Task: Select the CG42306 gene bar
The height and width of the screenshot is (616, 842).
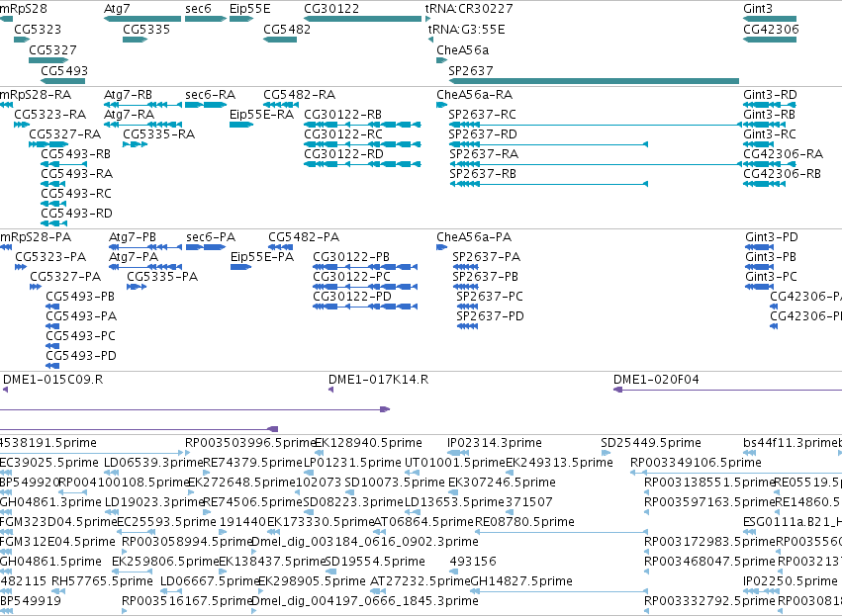Action: pos(770,40)
